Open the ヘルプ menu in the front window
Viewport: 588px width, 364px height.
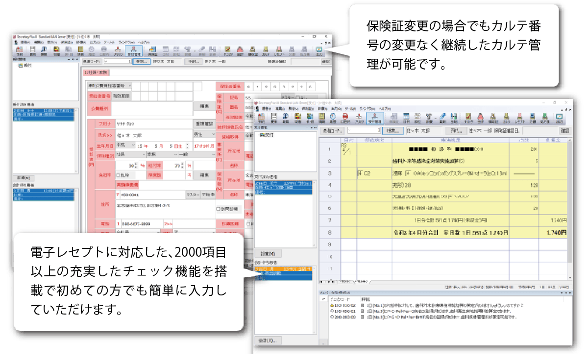(x=386, y=108)
